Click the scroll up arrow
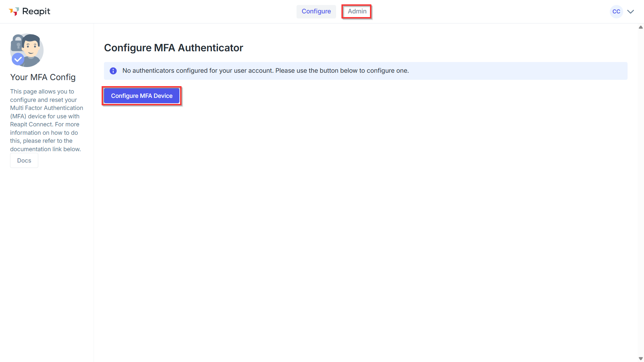 tap(641, 27)
